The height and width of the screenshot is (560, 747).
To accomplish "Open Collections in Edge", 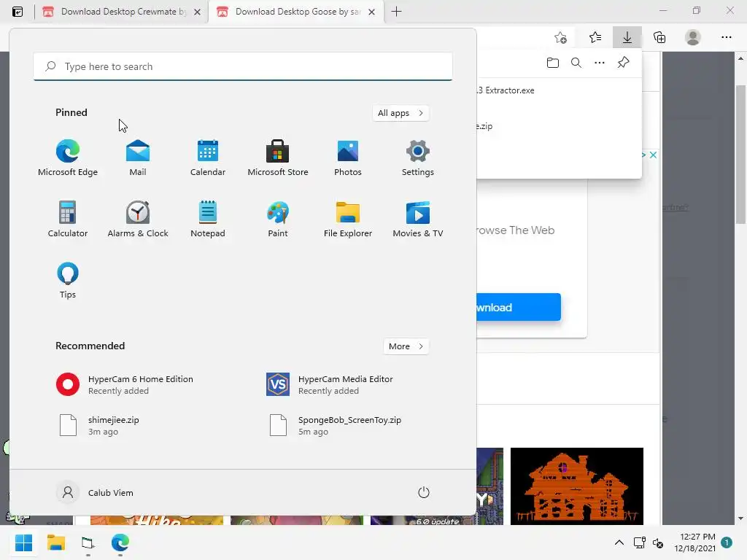I will click(x=659, y=38).
